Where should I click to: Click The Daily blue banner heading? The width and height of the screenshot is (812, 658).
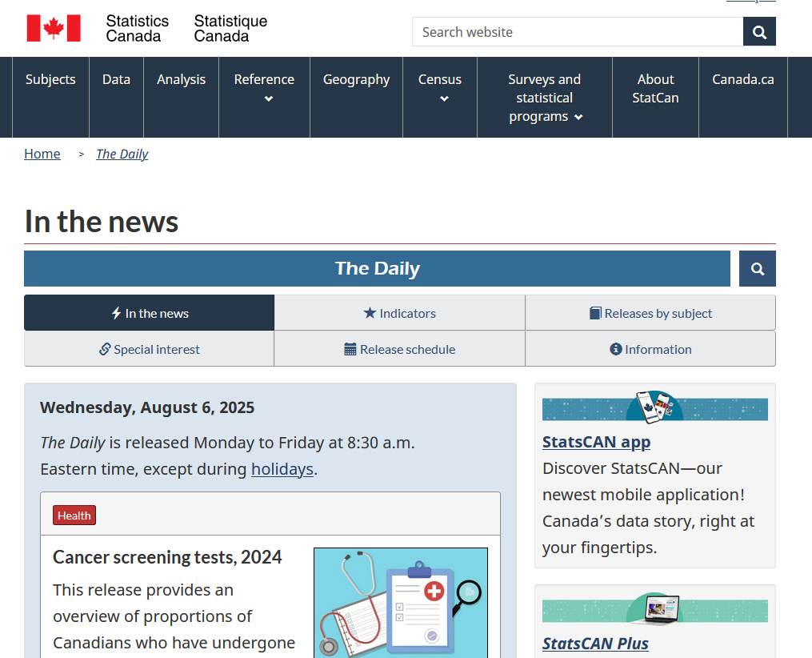pyautogui.click(x=377, y=268)
